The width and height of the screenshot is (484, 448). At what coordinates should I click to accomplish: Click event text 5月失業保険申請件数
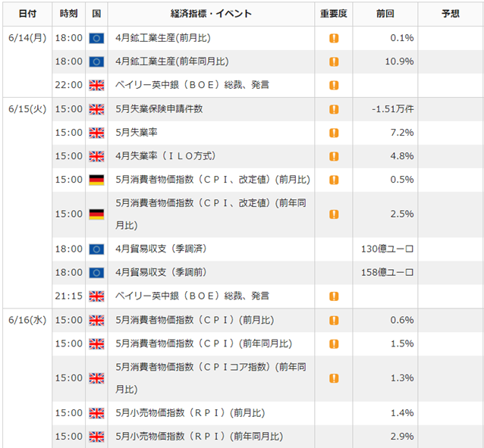point(159,109)
